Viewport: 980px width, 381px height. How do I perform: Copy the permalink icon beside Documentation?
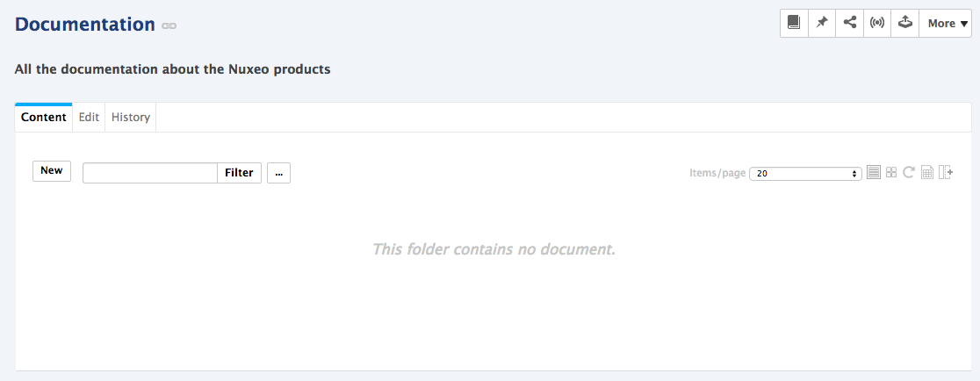[x=169, y=25]
